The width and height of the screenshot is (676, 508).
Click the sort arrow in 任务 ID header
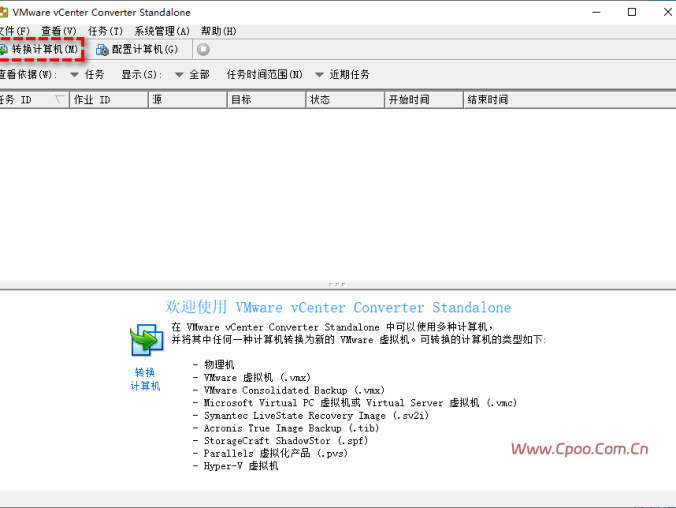[60, 100]
